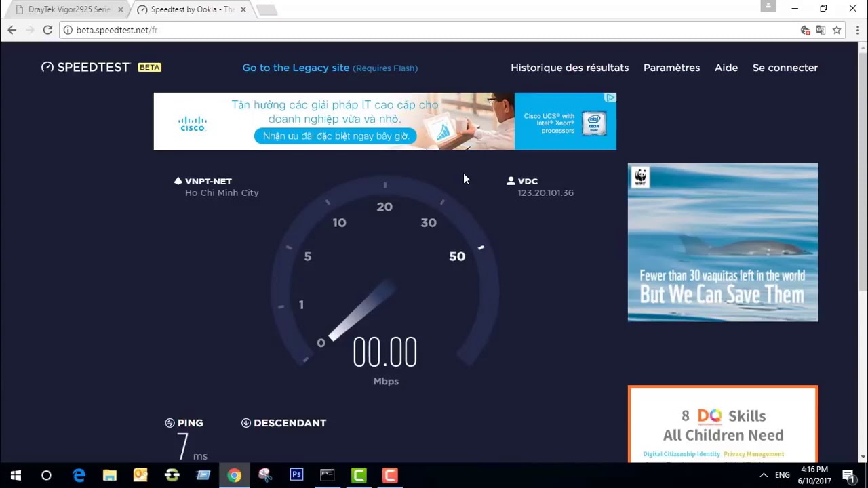Click the address bar URL field

pyautogui.click(x=434, y=30)
